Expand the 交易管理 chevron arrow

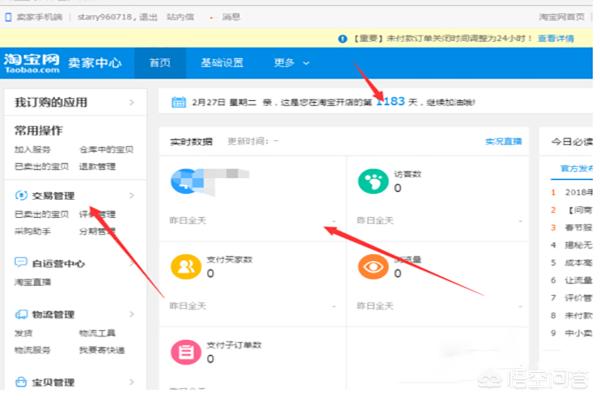(x=131, y=196)
